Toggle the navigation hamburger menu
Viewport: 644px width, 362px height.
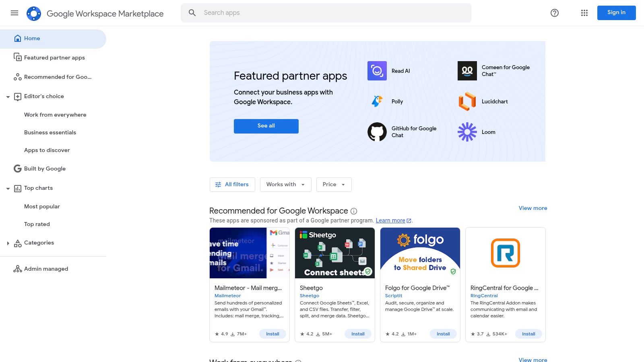[x=14, y=13]
